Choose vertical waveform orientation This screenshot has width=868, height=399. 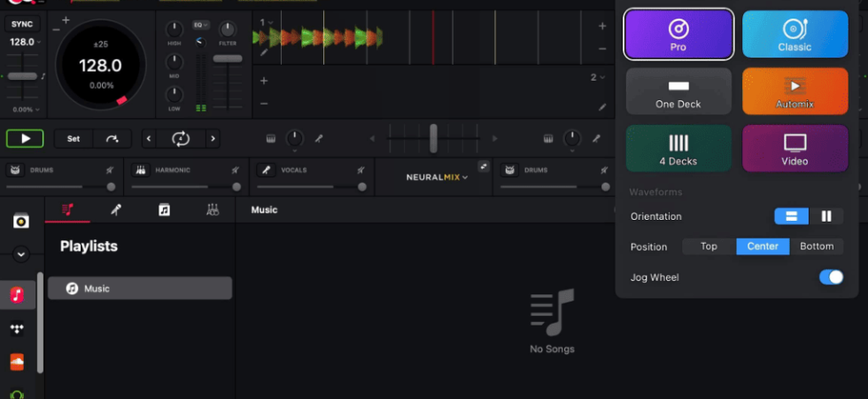tap(825, 216)
